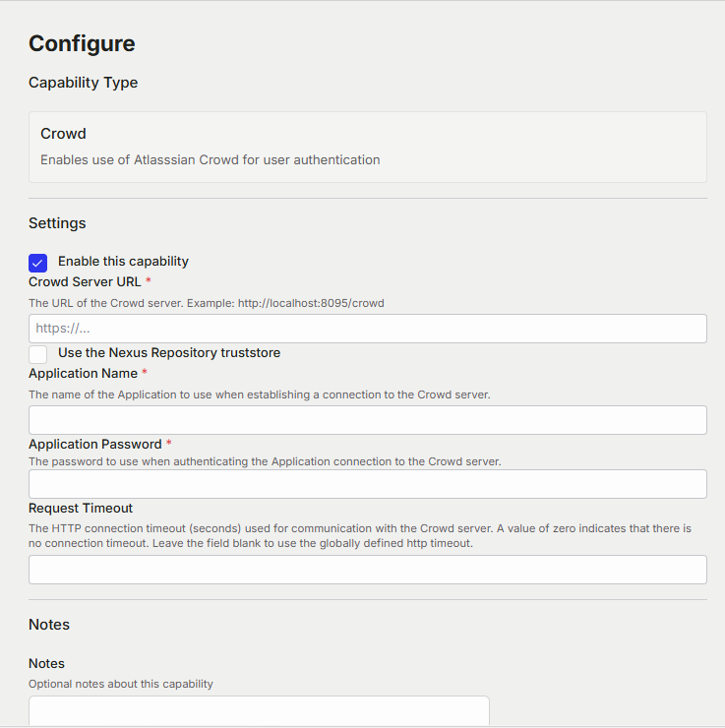Screen dimensions: 725x728
Task: Click the Application Password label
Action: click(x=95, y=445)
